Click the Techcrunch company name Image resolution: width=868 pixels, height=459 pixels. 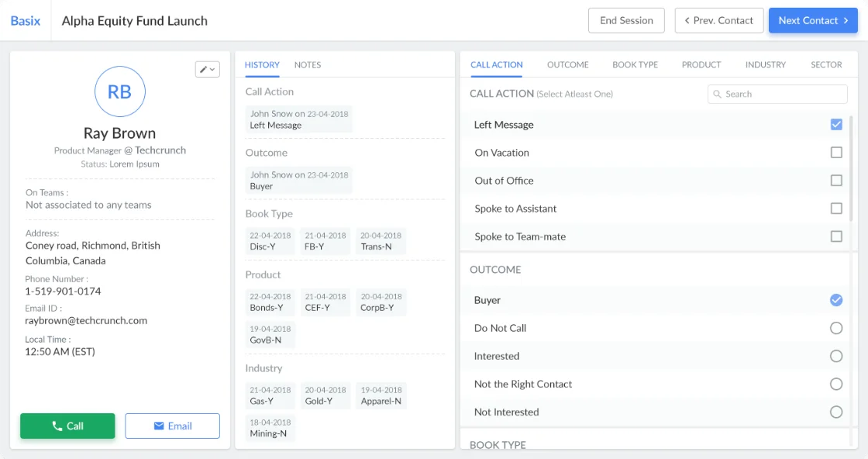(160, 150)
